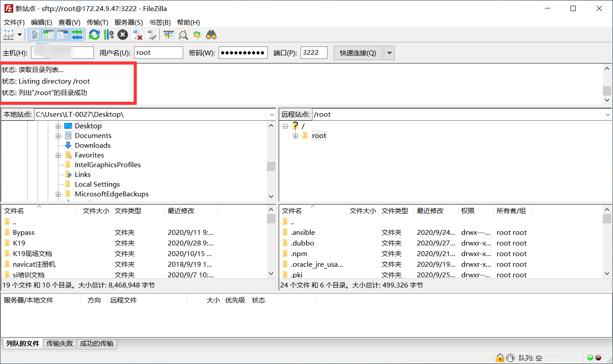Toggle the local directory tree display
Viewport: 613px width, 364px height.
[x=49, y=34]
